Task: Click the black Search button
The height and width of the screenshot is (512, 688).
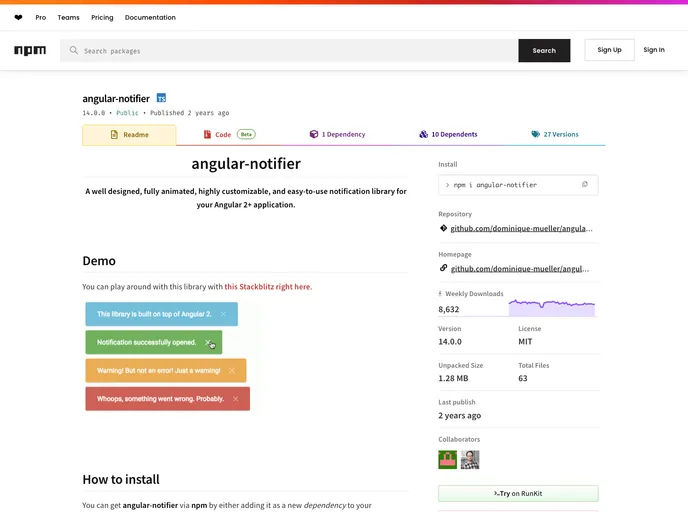Action: coord(544,50)
